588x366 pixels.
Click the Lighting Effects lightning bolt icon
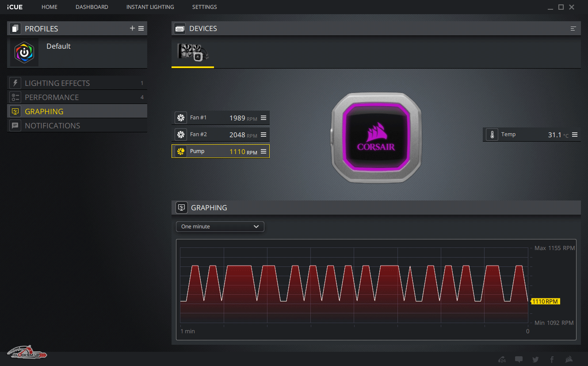click(x=15, y=83)
